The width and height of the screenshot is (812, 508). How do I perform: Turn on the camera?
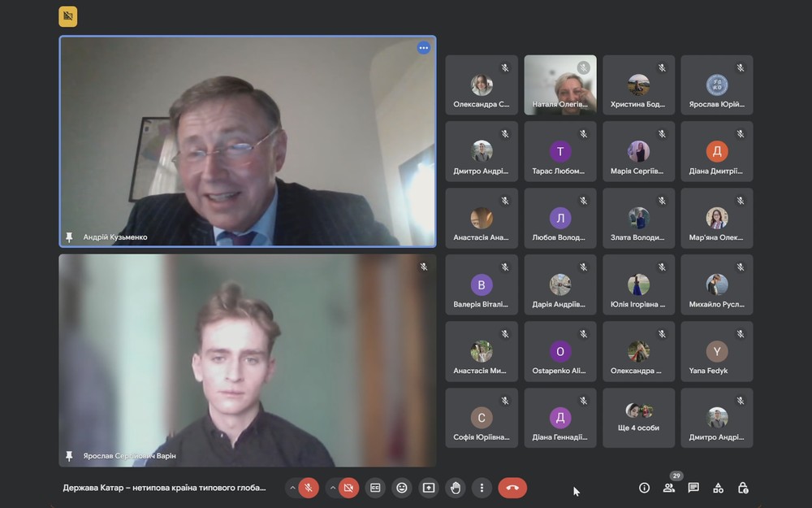click(348, 488)
